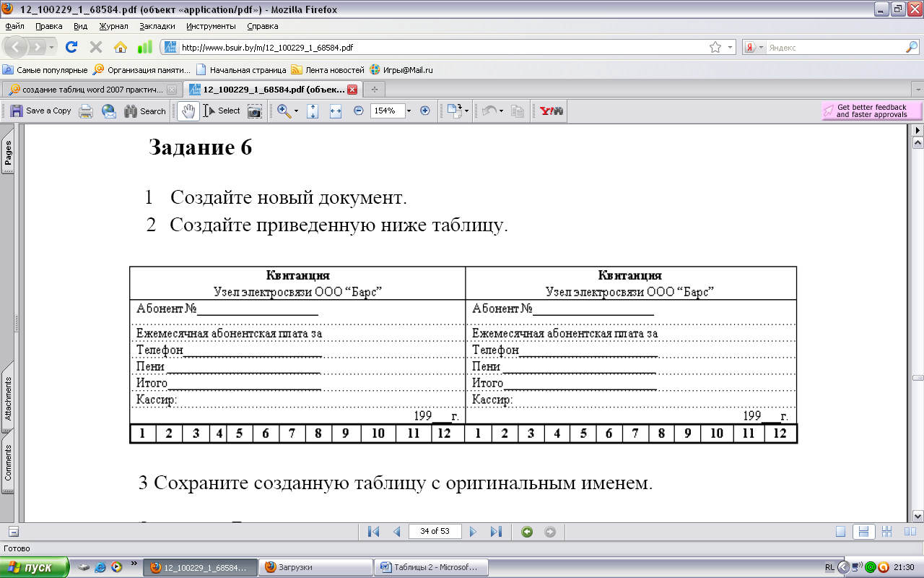The image size is (924, 578).
Task: Click the rotate view page icon
Action: (x=454, y=111)
